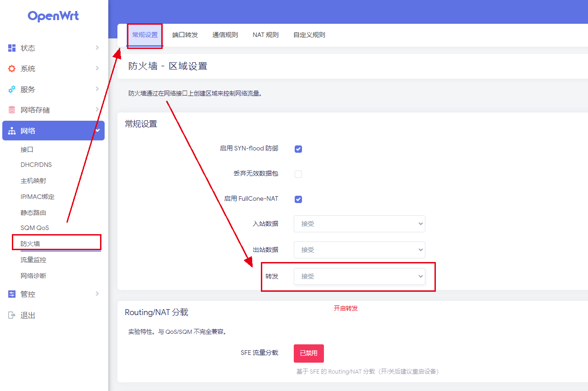Click the 服务 cogs icon

(x=12, y=89)
